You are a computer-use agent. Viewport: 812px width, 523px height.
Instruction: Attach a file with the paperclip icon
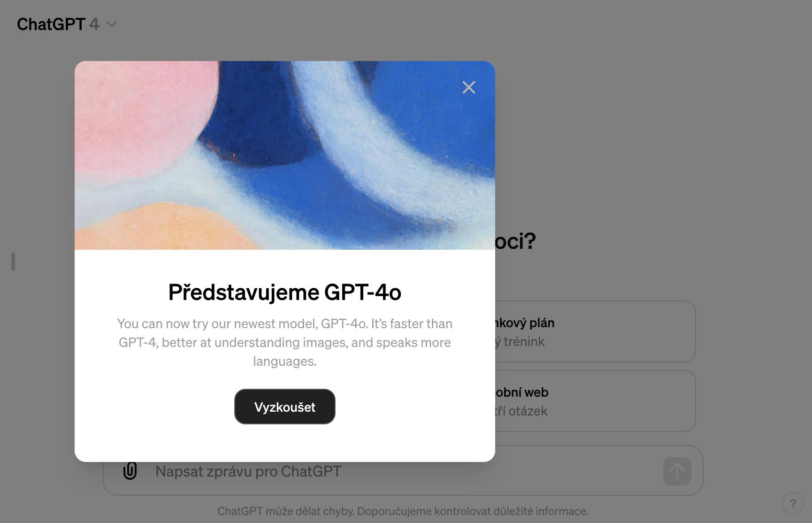[130, 471]
